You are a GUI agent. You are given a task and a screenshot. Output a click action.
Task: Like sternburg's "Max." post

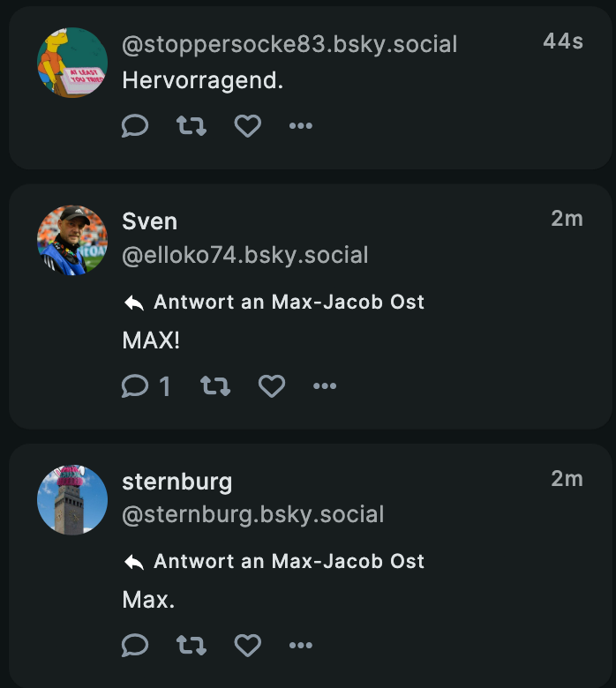point(248,647)
